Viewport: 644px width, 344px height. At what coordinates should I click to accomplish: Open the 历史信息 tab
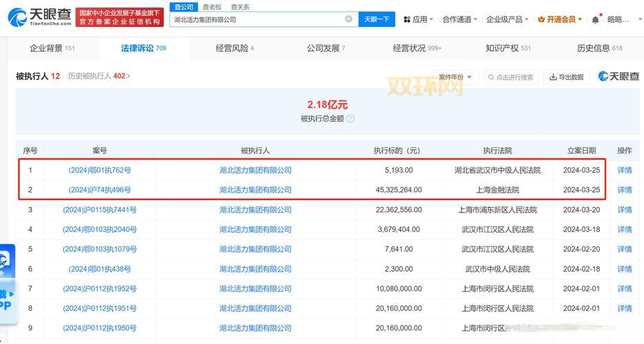coord(600,48)
